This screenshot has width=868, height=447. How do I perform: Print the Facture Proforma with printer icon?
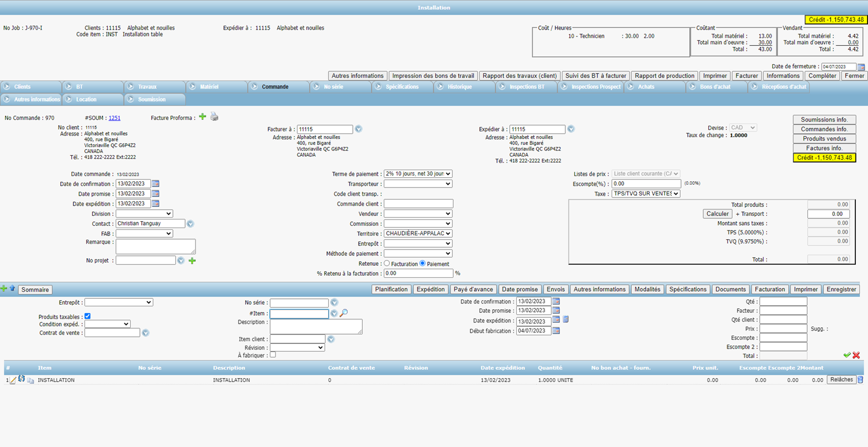(214, 117)
